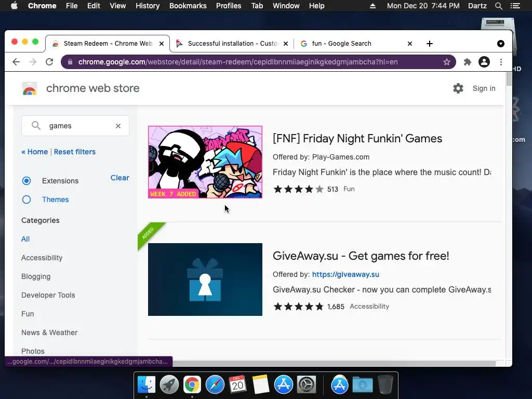Open the Profiles menu
This screenshot has width=532, height=399.
[229, 6]
